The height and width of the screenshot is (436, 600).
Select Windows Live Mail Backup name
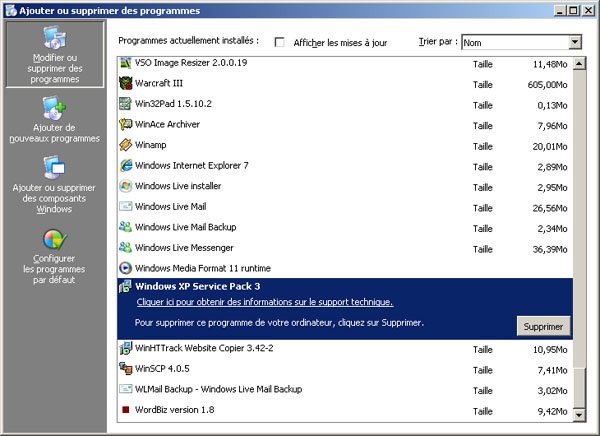(x=186, y=227)
